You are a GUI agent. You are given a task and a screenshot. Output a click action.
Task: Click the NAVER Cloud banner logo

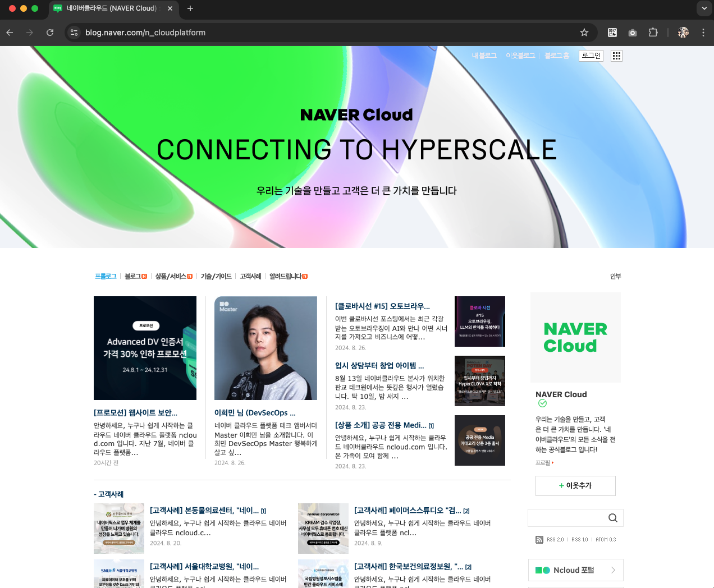pos(356,114)
